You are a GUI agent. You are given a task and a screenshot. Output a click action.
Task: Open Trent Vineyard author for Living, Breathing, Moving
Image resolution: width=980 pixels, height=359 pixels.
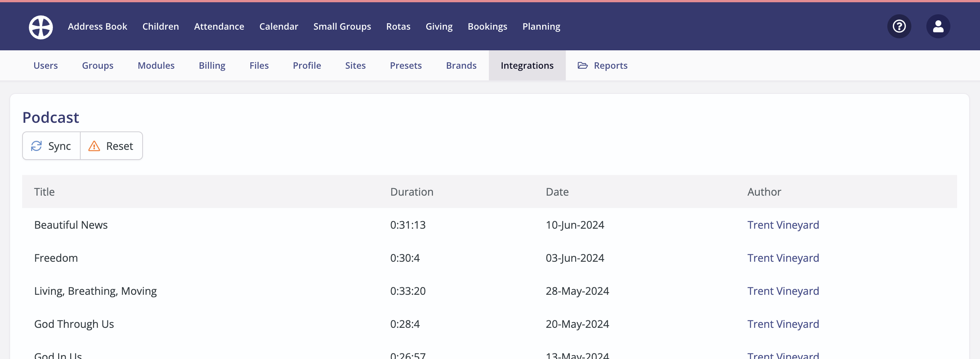(x=783, y=291)
